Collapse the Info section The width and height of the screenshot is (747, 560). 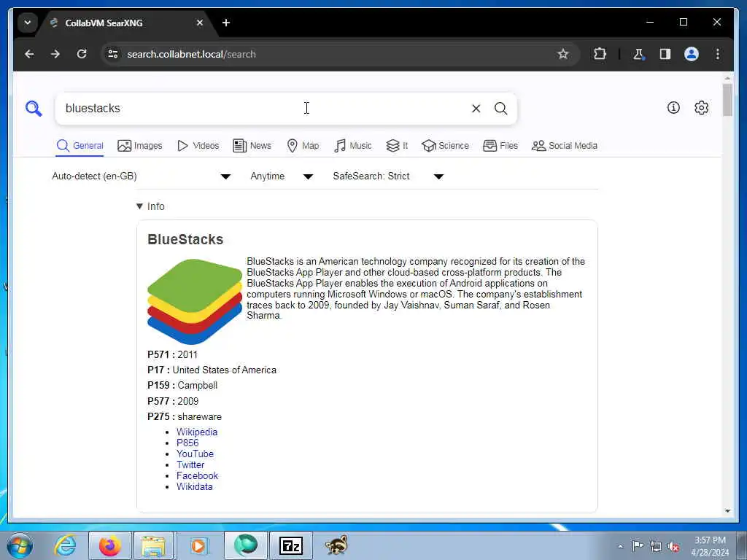[150, 206]
